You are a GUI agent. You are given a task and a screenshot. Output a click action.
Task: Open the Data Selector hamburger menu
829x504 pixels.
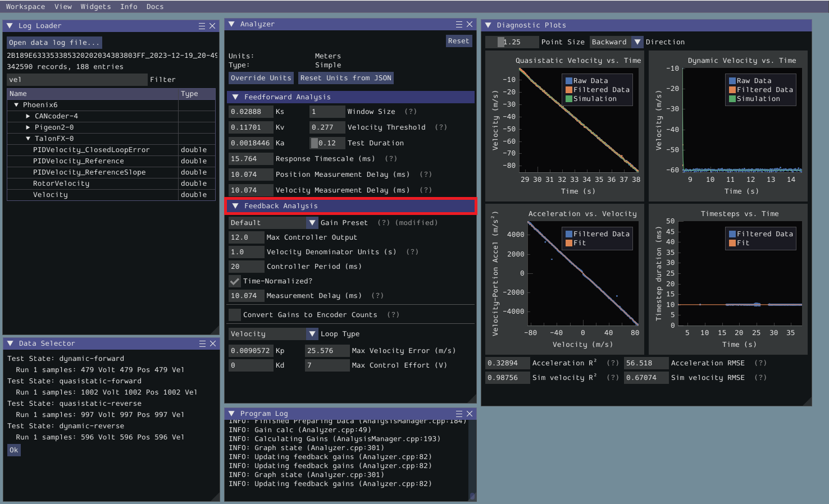(x=201, y=343)
